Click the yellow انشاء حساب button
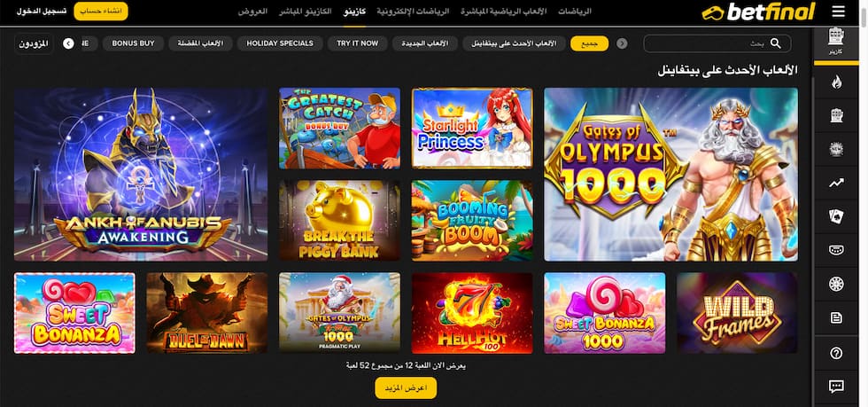The image size is (868, 407). tap(101, 12)
